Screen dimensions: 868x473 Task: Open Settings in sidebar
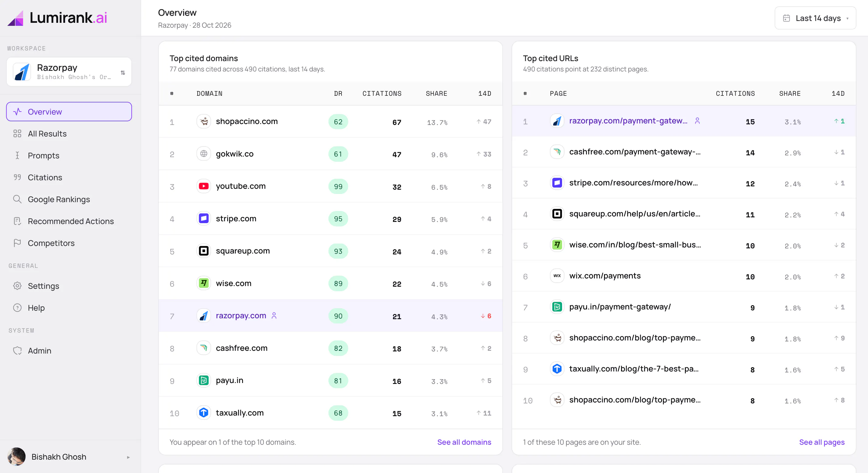[69, 286]
